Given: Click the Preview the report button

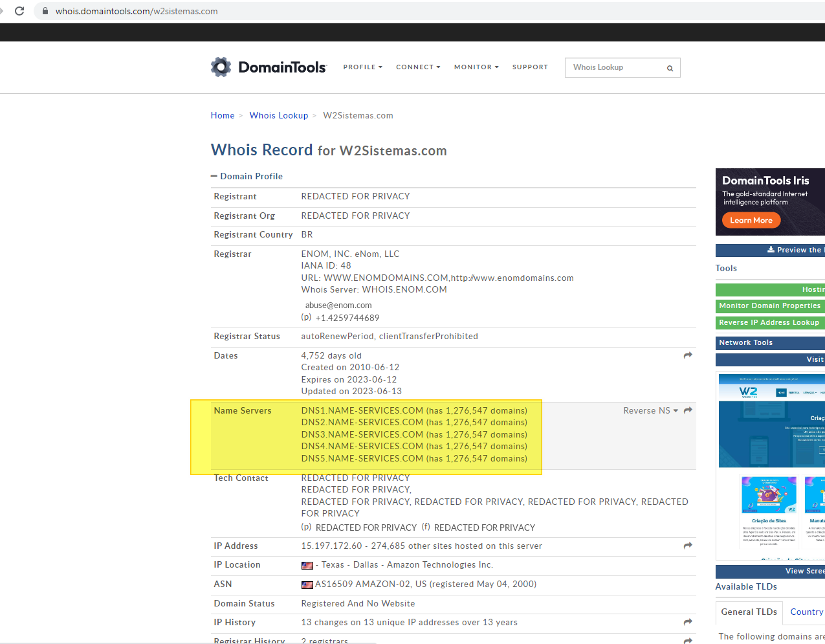Looking at the screenshot, I should pos(770,250).
